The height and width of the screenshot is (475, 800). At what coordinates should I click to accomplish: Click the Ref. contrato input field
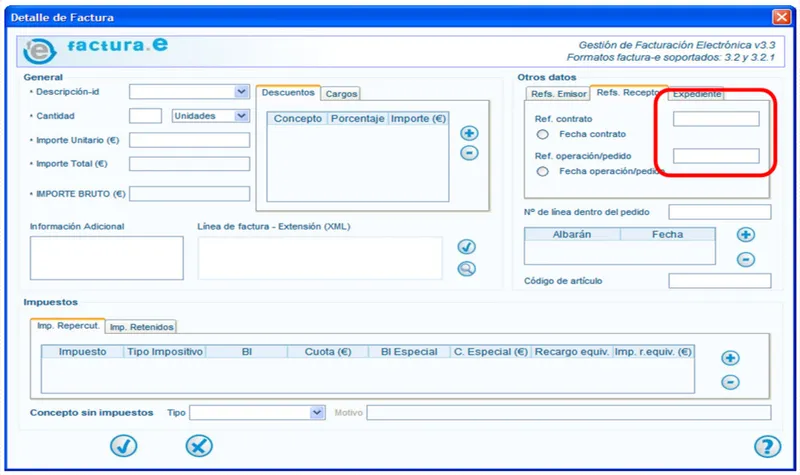pos(716,119)
